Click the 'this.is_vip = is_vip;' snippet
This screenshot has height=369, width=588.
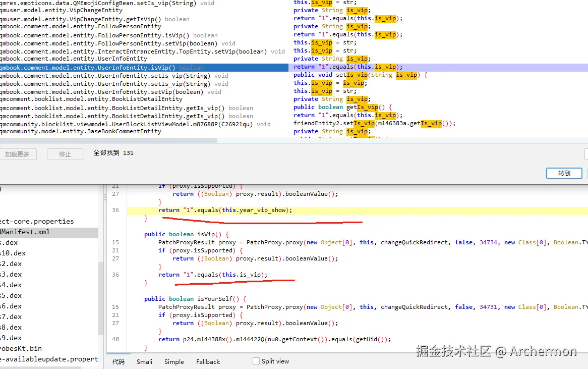(x=330, y=83)
